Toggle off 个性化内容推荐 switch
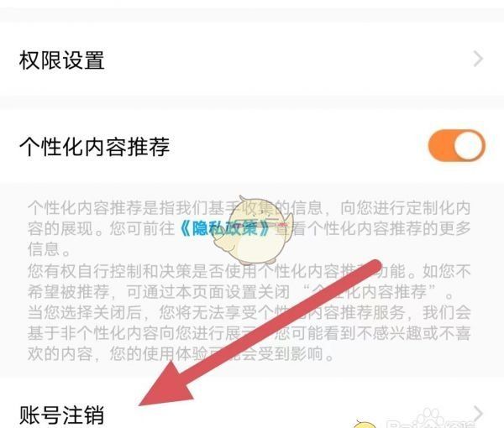 pyautogui.click(x=456, y=145)
